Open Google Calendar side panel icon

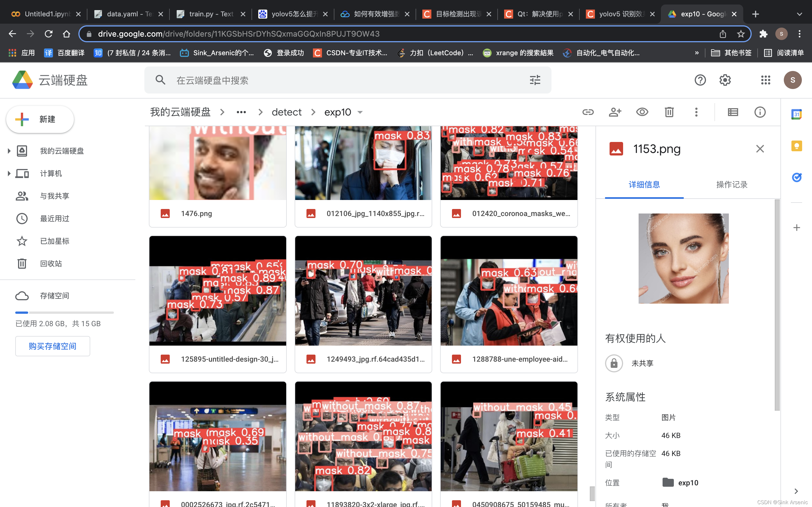[796, 114]
